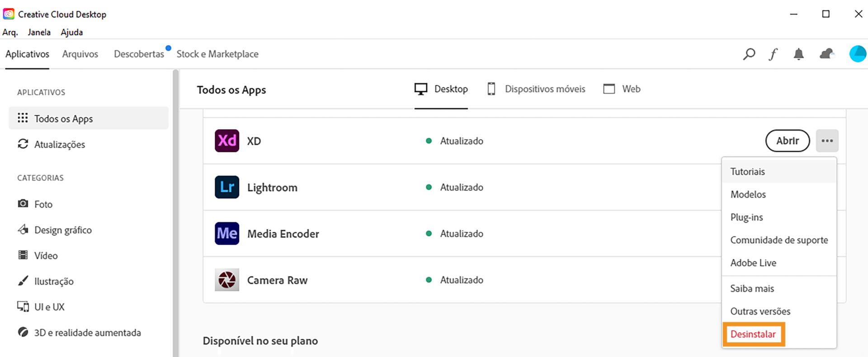Select the Dispositivos móveis tab
The width and height of the screenshot is (868, 357).
536,89
